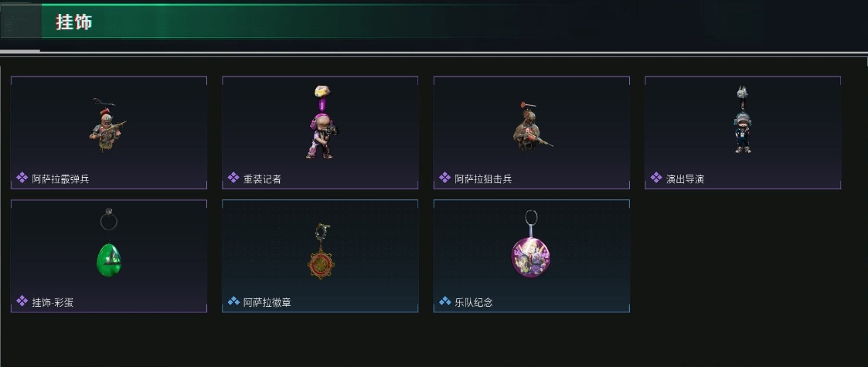This screenshot has height=367, width=868.
Task: Click purple rarity diamond beside 挂饰-彩蛋
Action: point(22,301)
